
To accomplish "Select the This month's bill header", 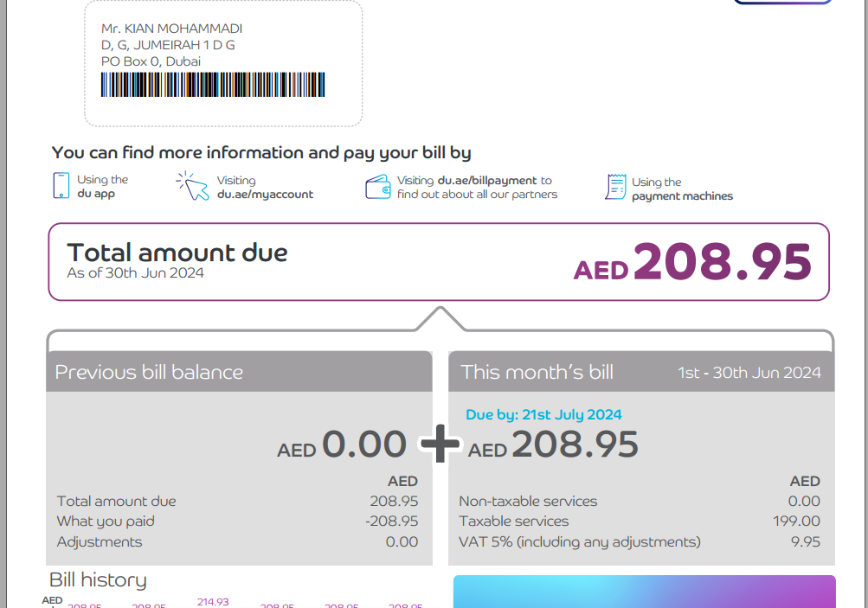I will [641, 372].
